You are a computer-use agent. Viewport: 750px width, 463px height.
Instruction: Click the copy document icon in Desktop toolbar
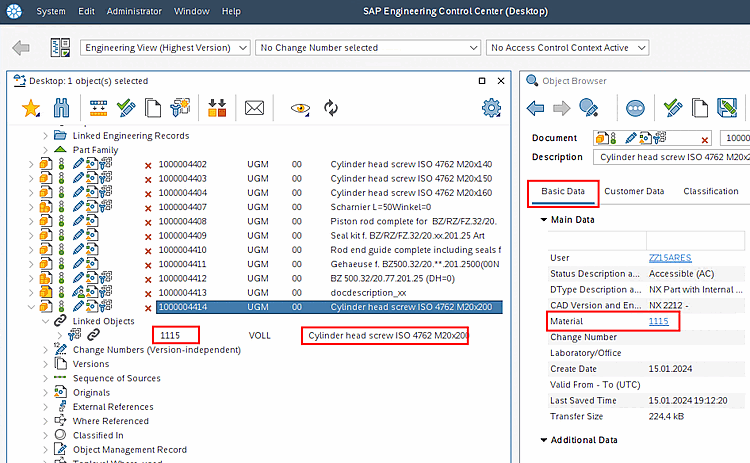(x=153, y=108)
